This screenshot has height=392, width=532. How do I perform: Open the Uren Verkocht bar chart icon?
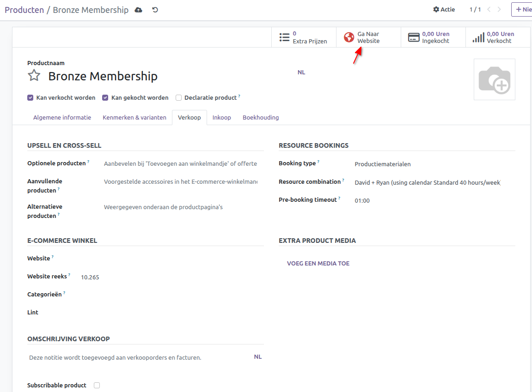pyautogui.click(x=478, y=37)
